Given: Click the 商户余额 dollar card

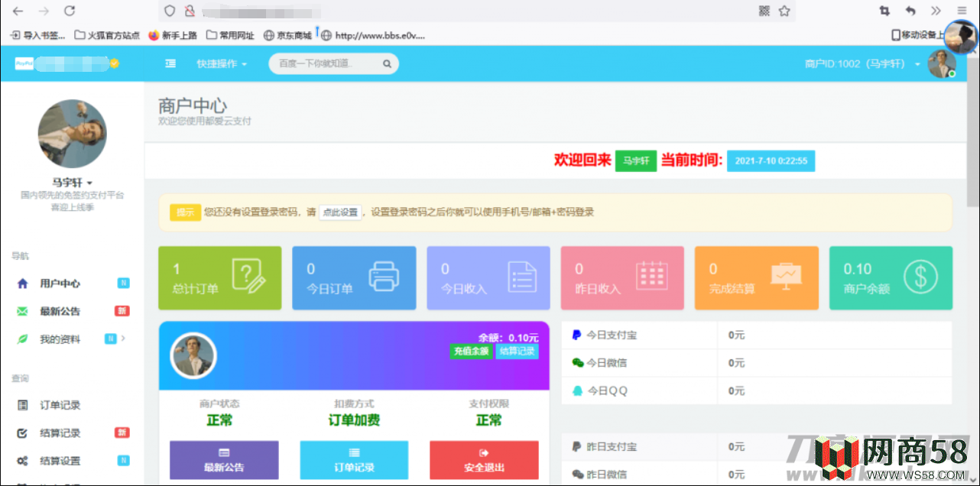Looking at the screenshot, I should point(891,278).
